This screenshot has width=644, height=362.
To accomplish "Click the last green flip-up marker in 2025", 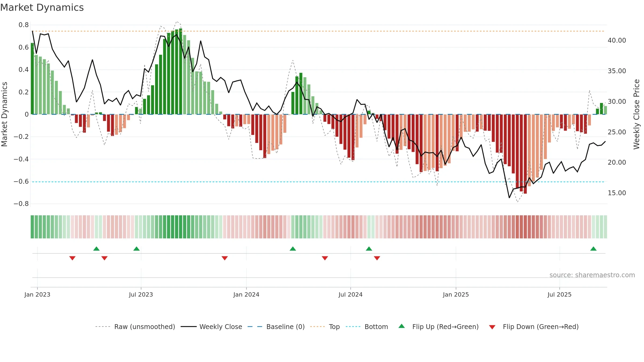I will point(593,249).
